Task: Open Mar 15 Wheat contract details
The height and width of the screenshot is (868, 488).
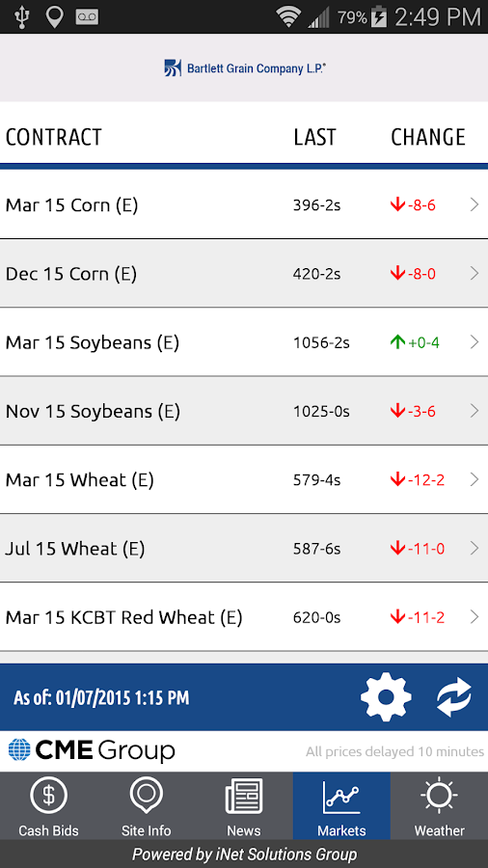Action: point(244,479)
